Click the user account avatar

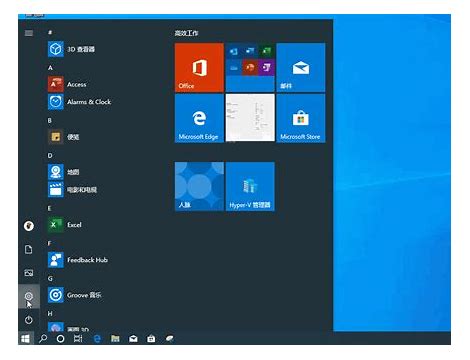click(29, 226)
